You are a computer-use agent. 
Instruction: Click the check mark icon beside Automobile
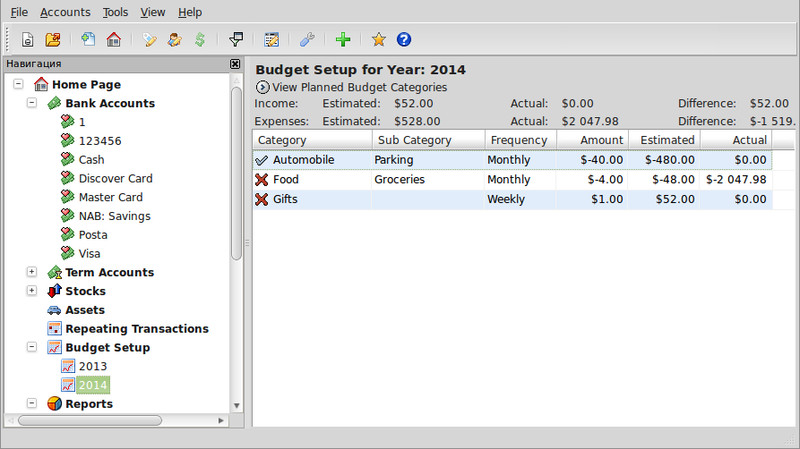262,160
